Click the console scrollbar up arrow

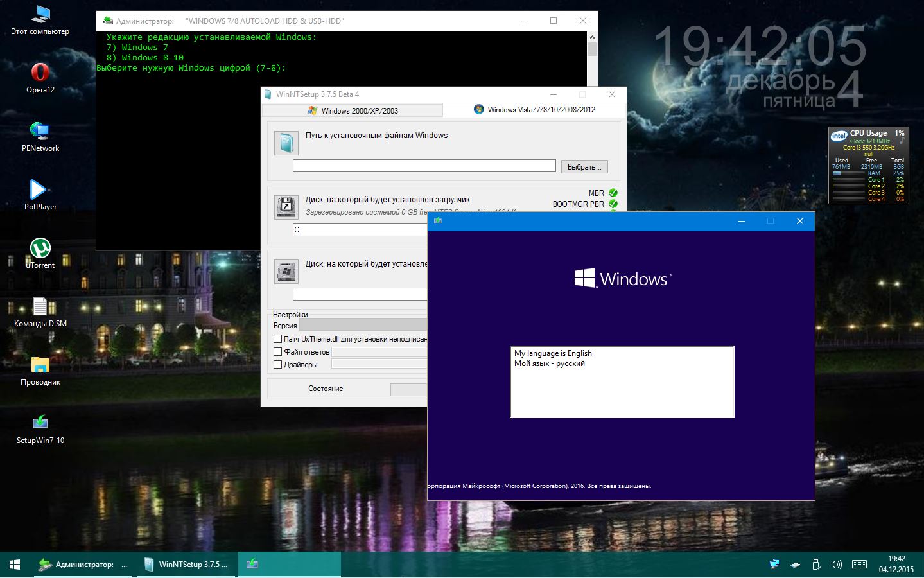pos(592,37)
